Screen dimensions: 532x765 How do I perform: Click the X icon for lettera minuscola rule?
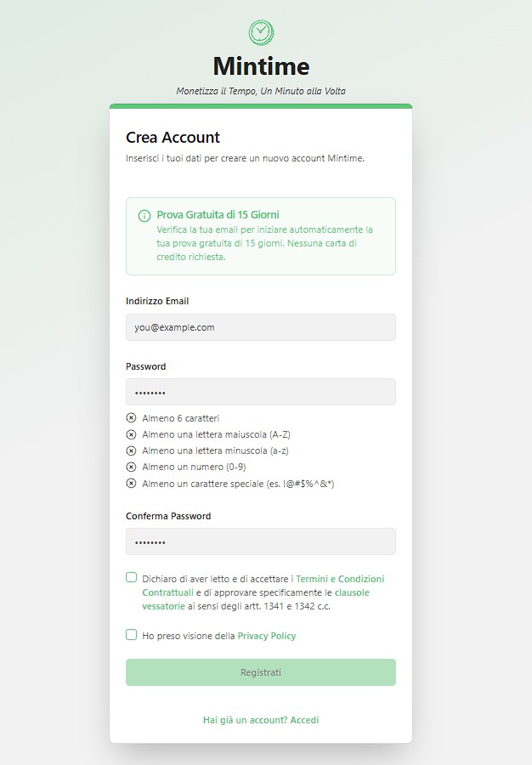[x=131, y=450]
